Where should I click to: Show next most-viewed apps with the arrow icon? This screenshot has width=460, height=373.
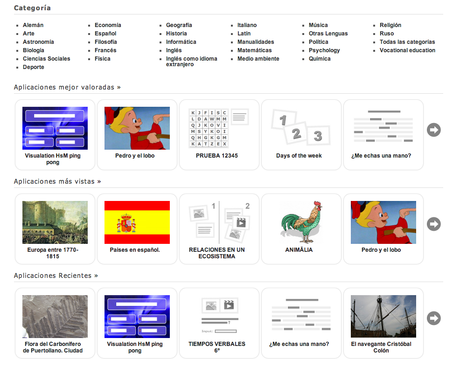(434, 224)
